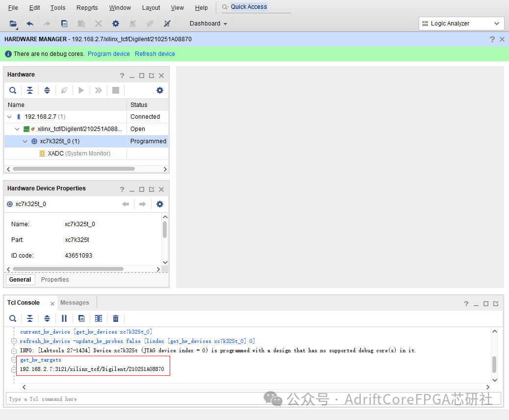
Task: Open the Edit menu
Action: pyautogui.click(x=34, y=7)
